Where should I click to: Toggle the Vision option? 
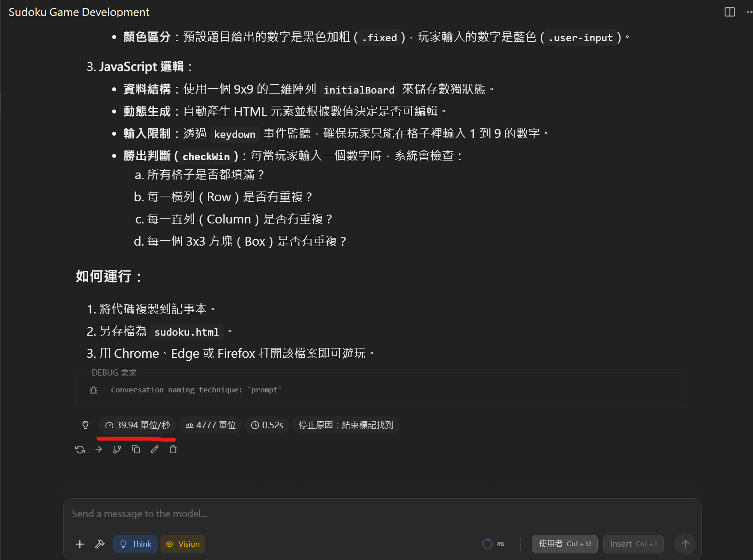(x=183, y=544)
